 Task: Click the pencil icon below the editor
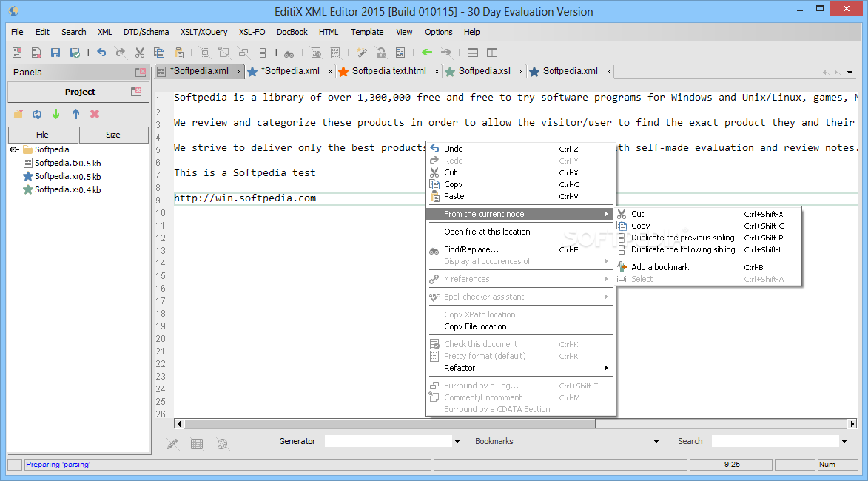(x=172, y=443)
